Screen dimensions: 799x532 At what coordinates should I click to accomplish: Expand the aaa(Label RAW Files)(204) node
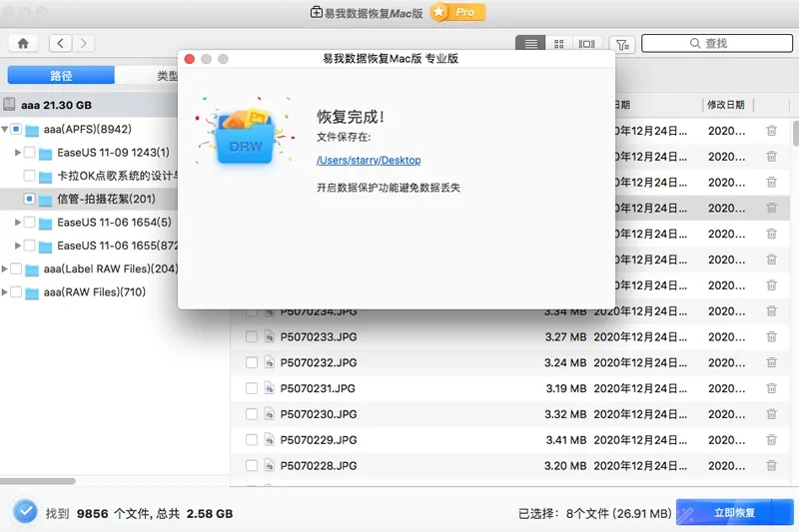coord(5,268)
